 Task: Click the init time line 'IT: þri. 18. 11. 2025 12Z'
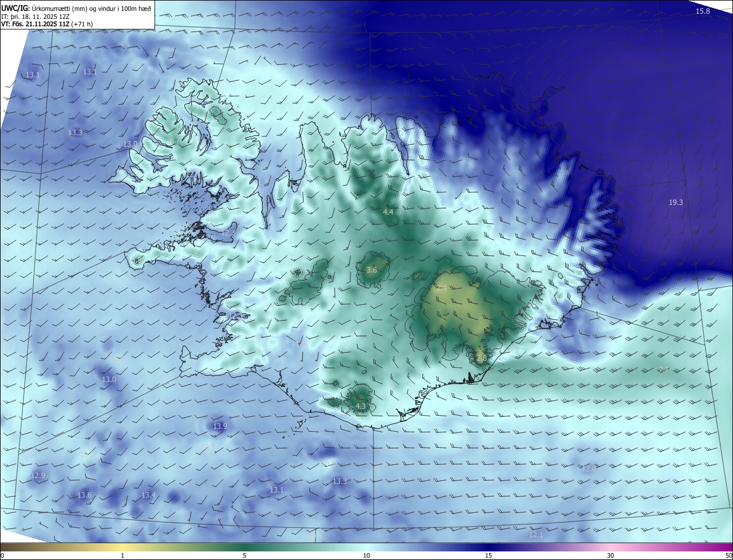pos(36,17)
